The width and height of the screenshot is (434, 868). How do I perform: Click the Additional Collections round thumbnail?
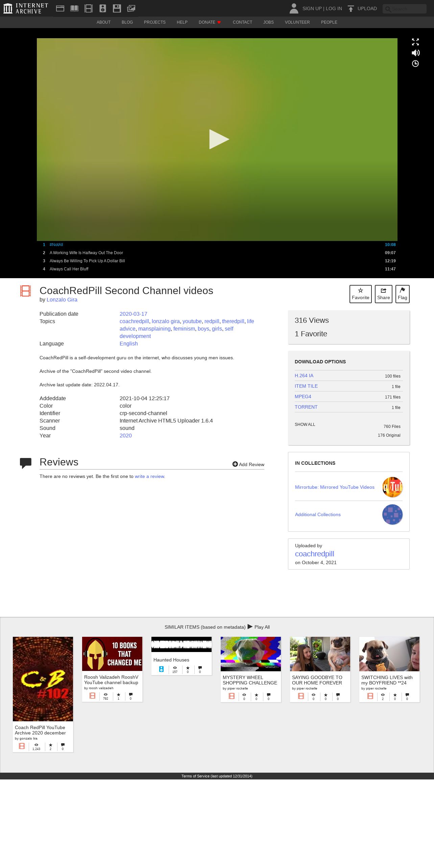(392, 514)
